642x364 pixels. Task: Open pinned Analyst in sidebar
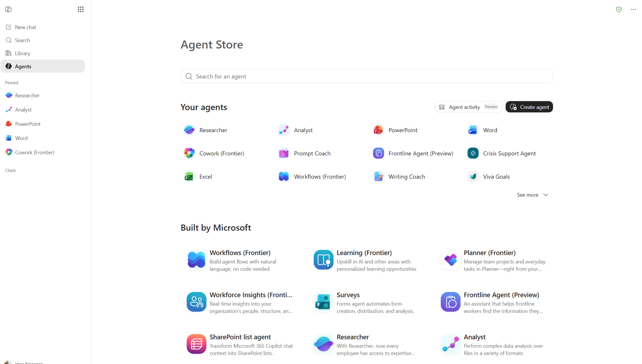(43, 110)
